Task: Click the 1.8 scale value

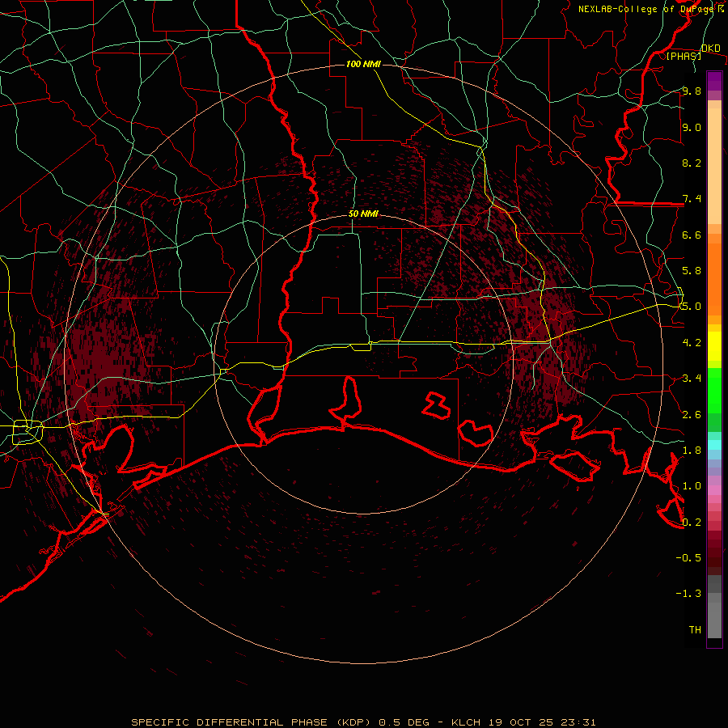Action: pyautogui.click(x=692, y=451)
